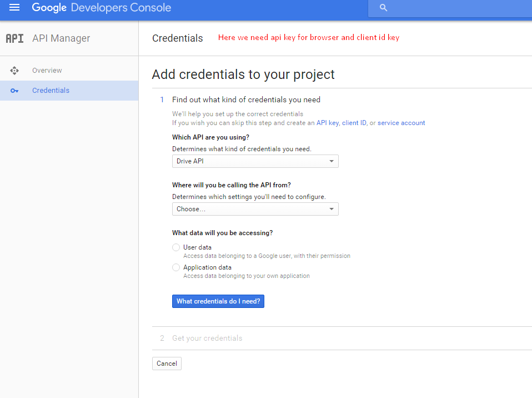Image resolution: width=532 pixels, height=398 pixels.
Task: Click What credentials do I need? button
Action: tap(218, 301)
